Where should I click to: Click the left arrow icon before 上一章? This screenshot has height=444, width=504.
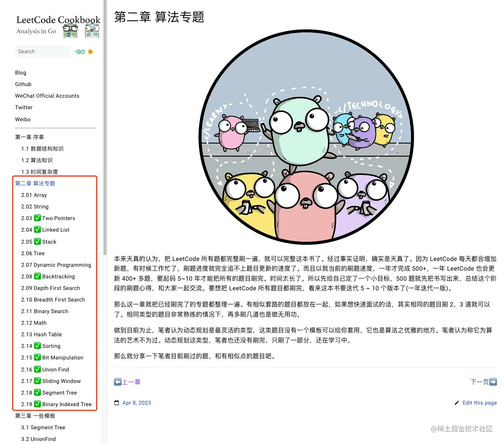[x=118, y=382]
